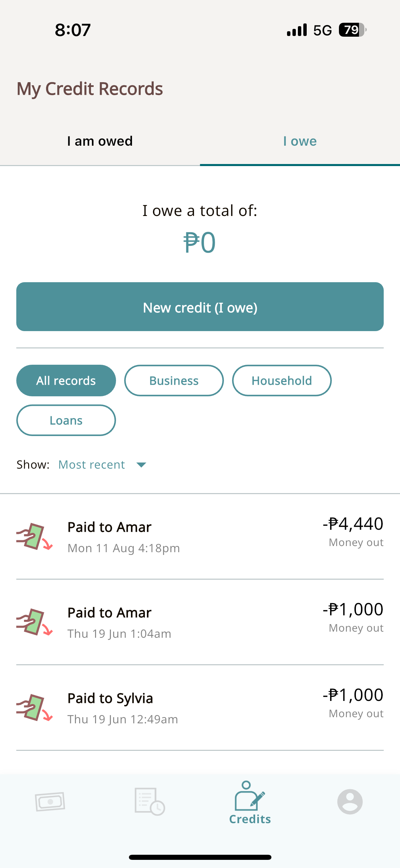Tap money-out icon for Amar's 19 Jun payment
The width and height of the screenshot is (400, 868).
coord(34,622)
